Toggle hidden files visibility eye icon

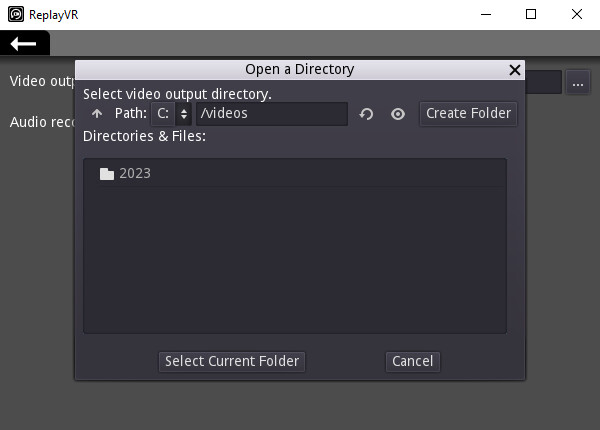pyautogui.click(x=397, y=114)
